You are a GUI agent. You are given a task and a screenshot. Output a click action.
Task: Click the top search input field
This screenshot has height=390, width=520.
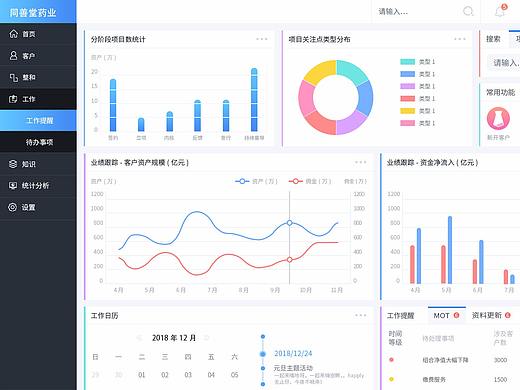(417, 12)
